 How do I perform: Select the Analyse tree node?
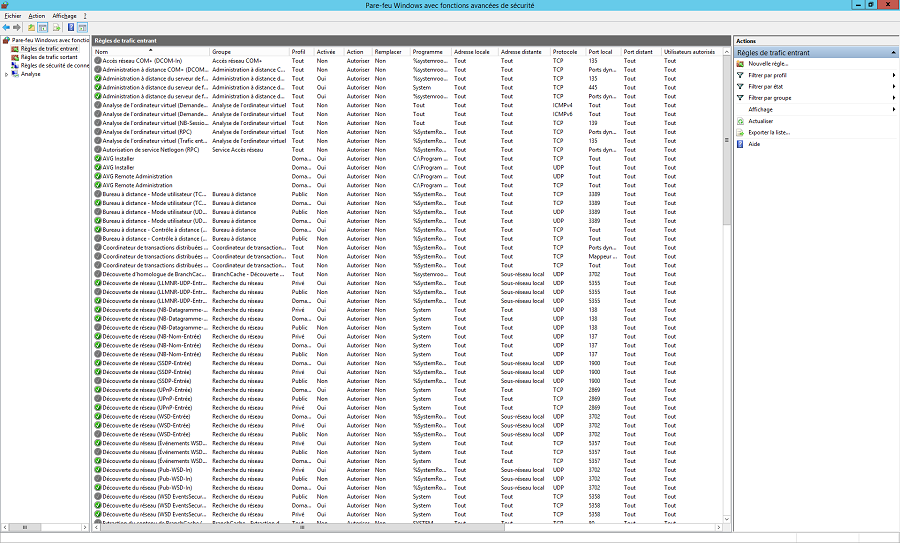pyautogui.click(x=30, y=74)
